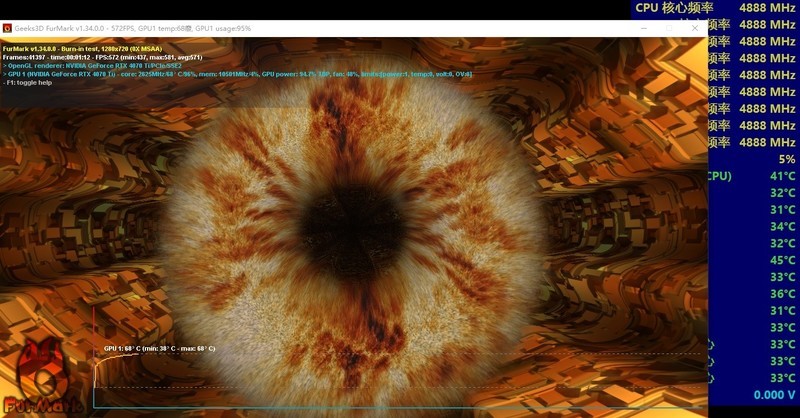Click the FurMark app icon in title bar
Screen dimensions: 800x418
click(7, 29)
